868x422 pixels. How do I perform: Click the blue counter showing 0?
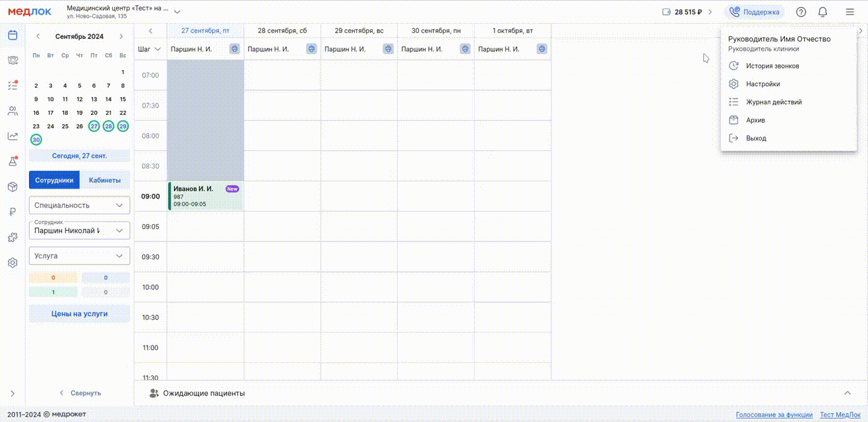106,278
